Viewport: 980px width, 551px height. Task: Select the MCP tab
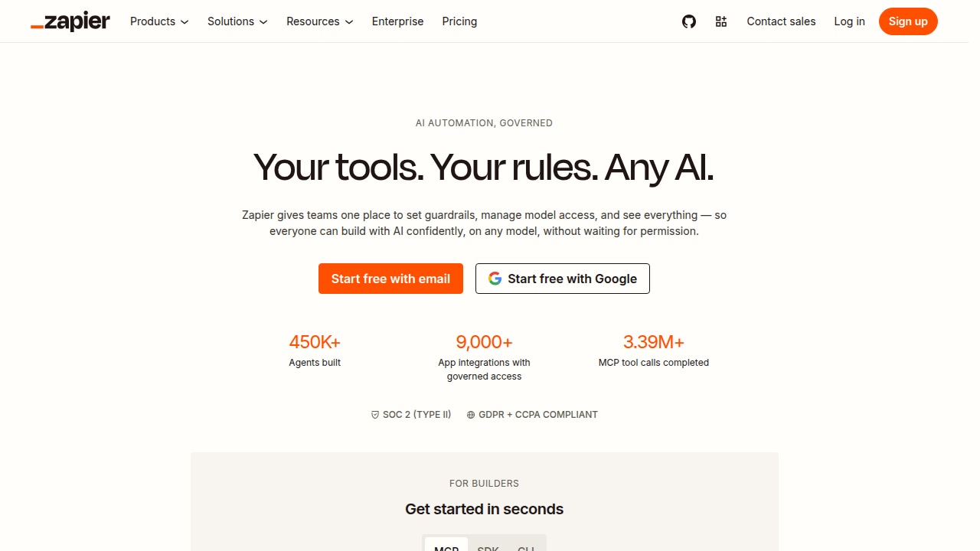tap(446, 545)
